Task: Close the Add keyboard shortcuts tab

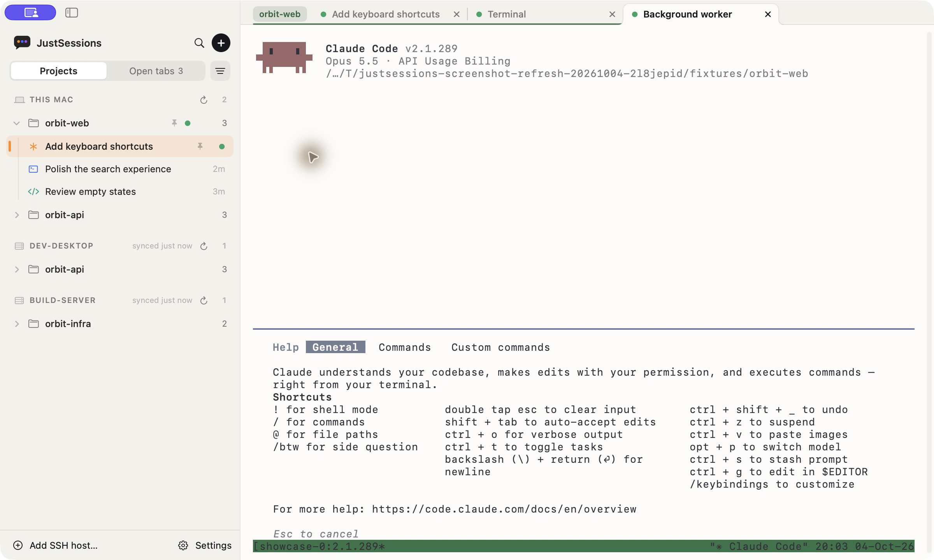Action: 456,14
